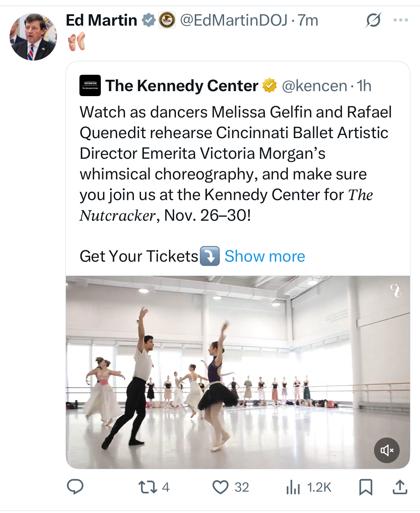This screenshot has width=420, height=513.
Task: Like the tweet with heart icon
Action: tap(221, 487)
